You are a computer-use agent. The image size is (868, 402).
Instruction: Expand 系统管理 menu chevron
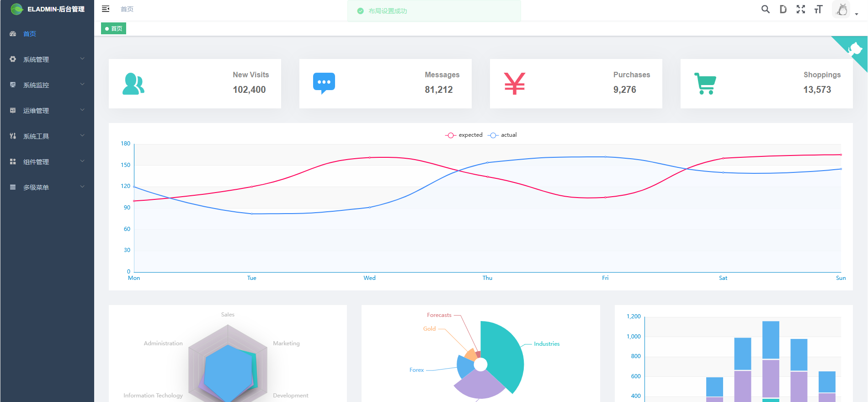click(x=82, y=59)
